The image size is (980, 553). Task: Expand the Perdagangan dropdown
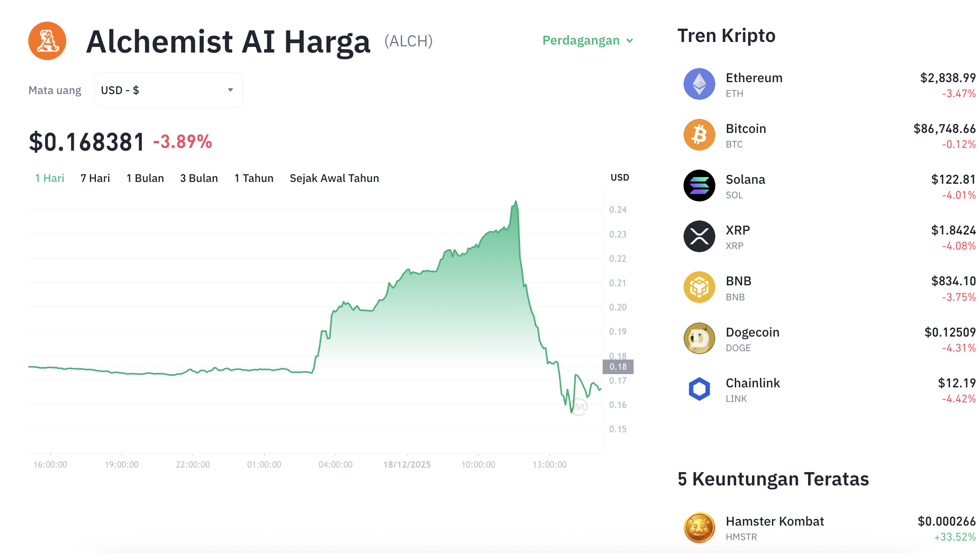(588, 40)
